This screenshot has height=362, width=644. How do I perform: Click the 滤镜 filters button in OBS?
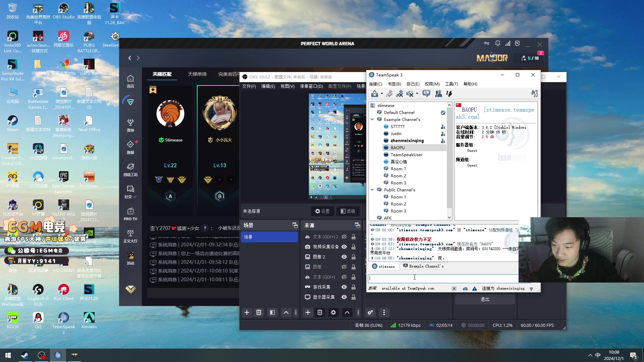click(348, 211)
